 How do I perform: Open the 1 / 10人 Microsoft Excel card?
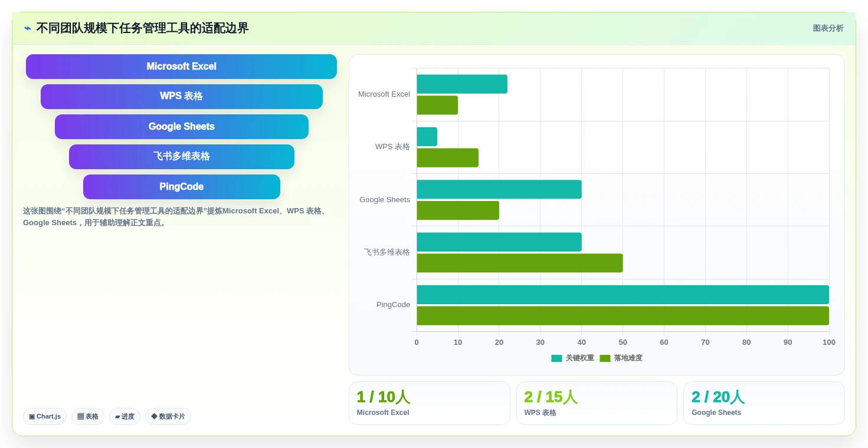(x=430, y=403)
